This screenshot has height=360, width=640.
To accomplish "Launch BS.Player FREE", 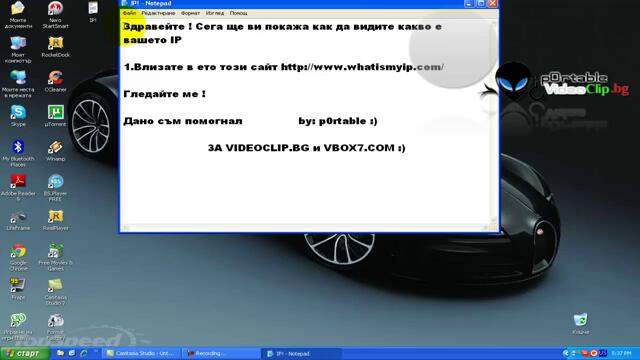I will pos(56,188).
